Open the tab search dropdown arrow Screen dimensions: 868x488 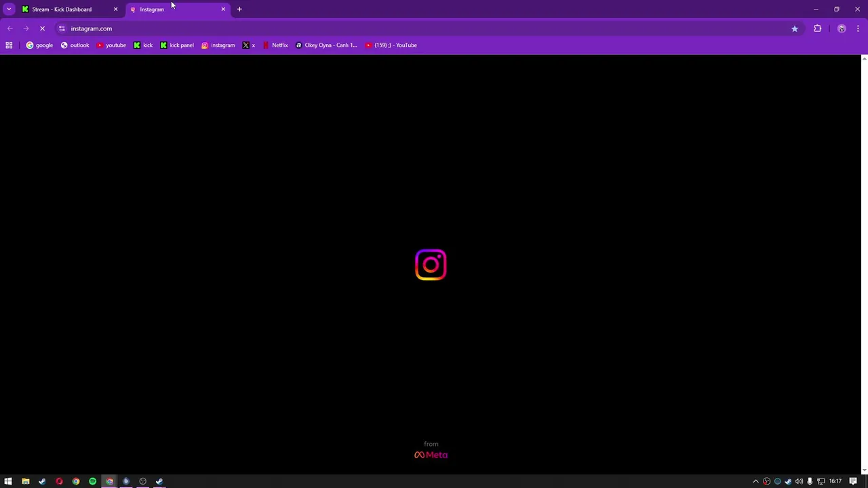click(9, 9)
